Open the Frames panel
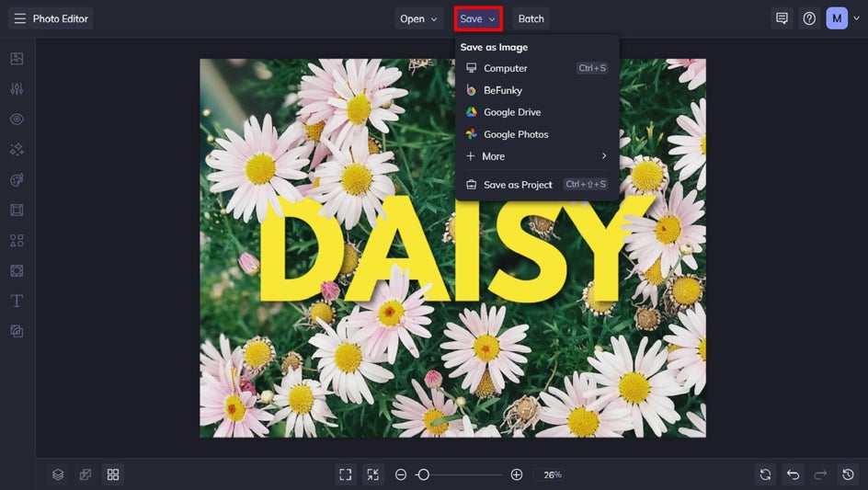Screen dimensions: 868x490 pyautogui.click(x=17, y=210)
